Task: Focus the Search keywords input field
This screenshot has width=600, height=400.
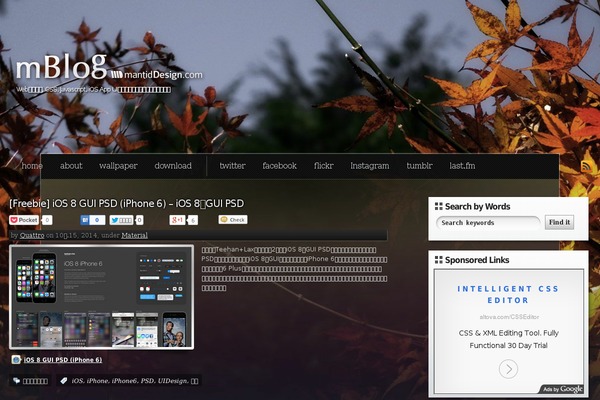Action: point(488,223)
